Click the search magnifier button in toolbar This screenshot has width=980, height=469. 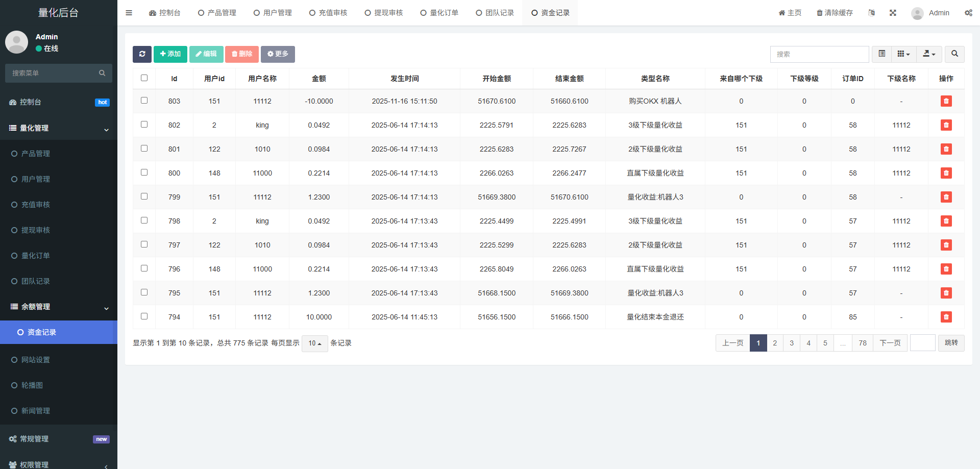pyautogui.click(x=954, y=54)
